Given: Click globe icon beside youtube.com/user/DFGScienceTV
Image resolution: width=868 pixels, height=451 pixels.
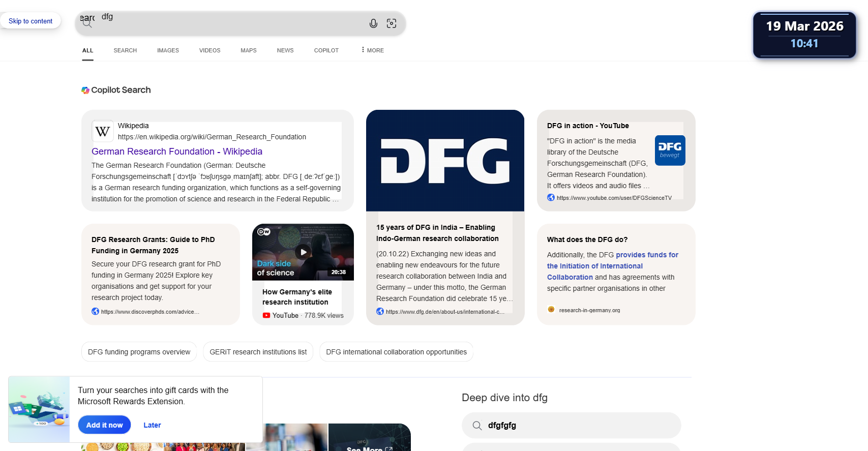Looking at the screenshot, I should tap(551, 198).
